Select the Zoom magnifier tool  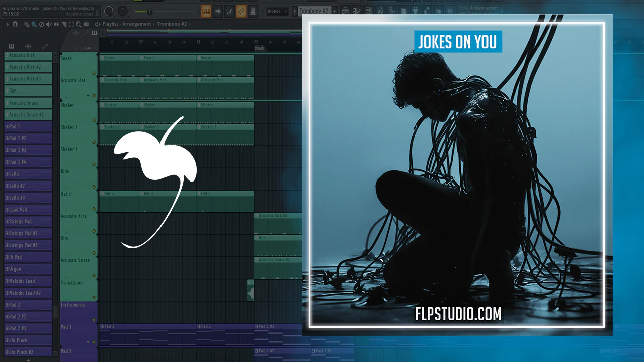[79, 24]
